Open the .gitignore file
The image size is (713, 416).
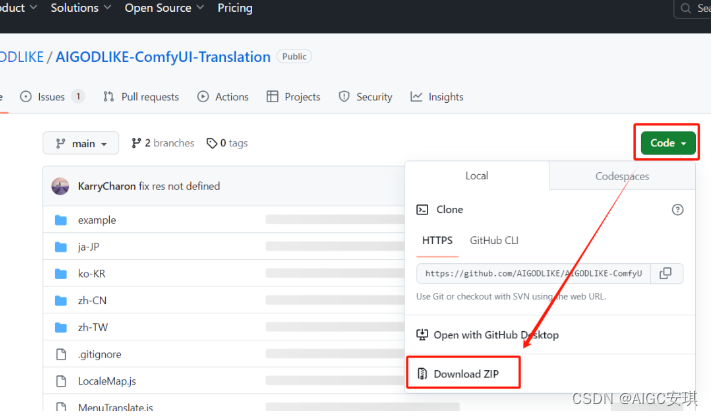pos(100,354)
